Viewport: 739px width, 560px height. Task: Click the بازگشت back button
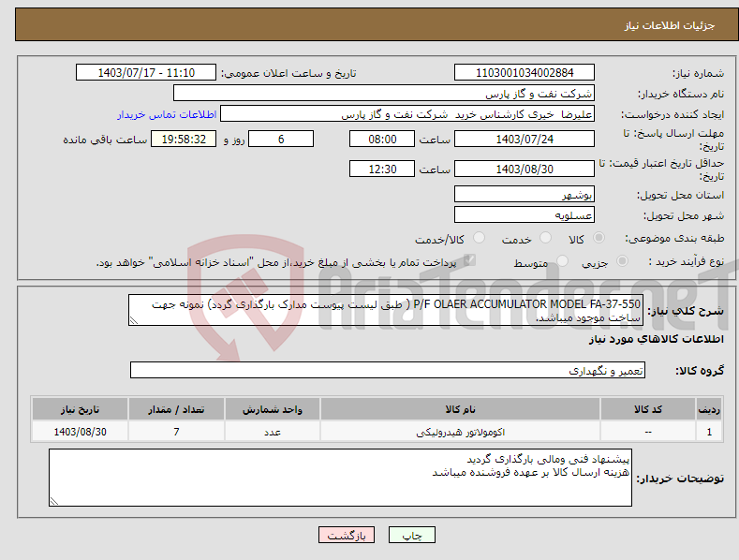(347, 535)
